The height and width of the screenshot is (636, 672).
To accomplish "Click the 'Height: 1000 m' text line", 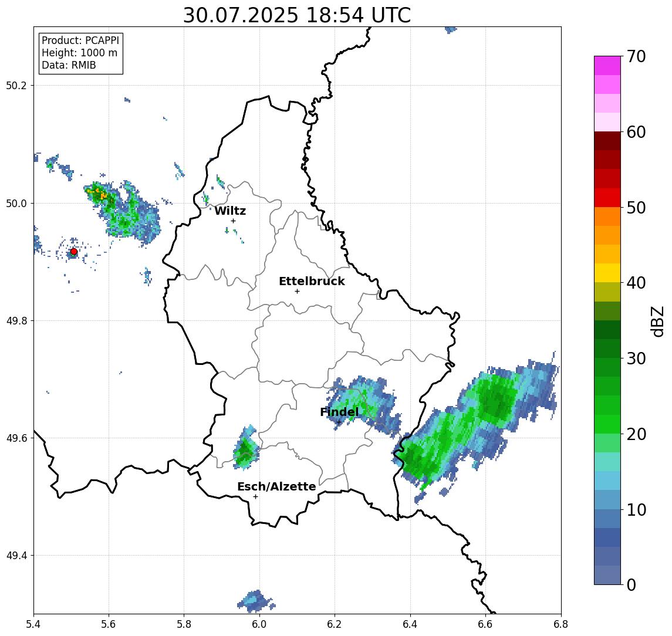I will pos(79,53).
